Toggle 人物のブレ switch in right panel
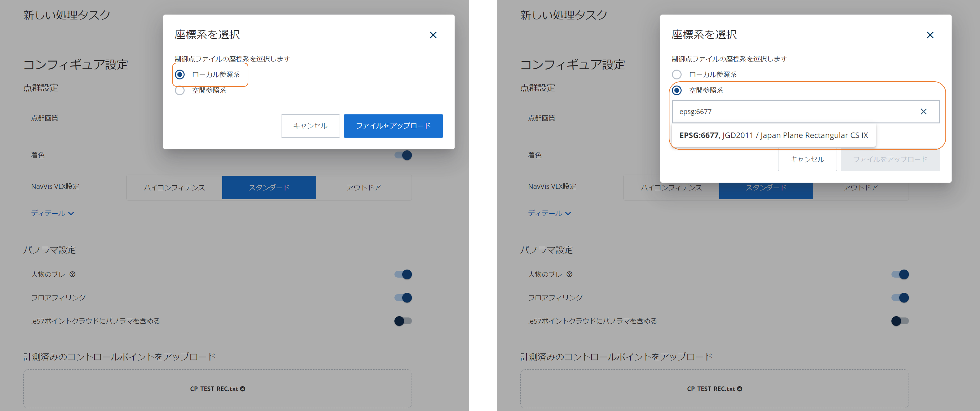Screen dimensions: 980x411 click(x=900, y=274)
